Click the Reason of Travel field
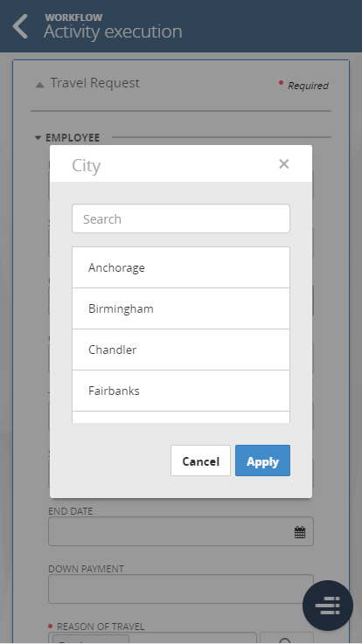The height and width of the screenshot is (644, 362). coord(152,638)
